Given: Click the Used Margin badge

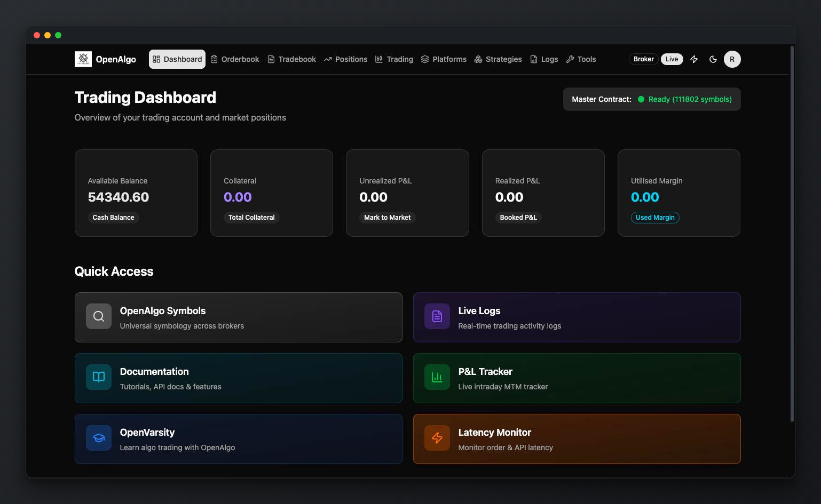Looking at the screenshot, I should coord(655,218).
